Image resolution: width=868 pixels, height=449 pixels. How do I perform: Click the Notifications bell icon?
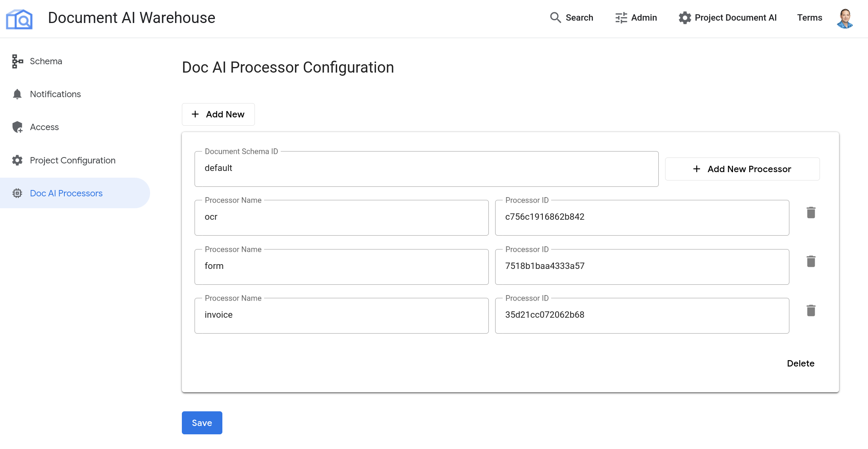click(17, 94)
